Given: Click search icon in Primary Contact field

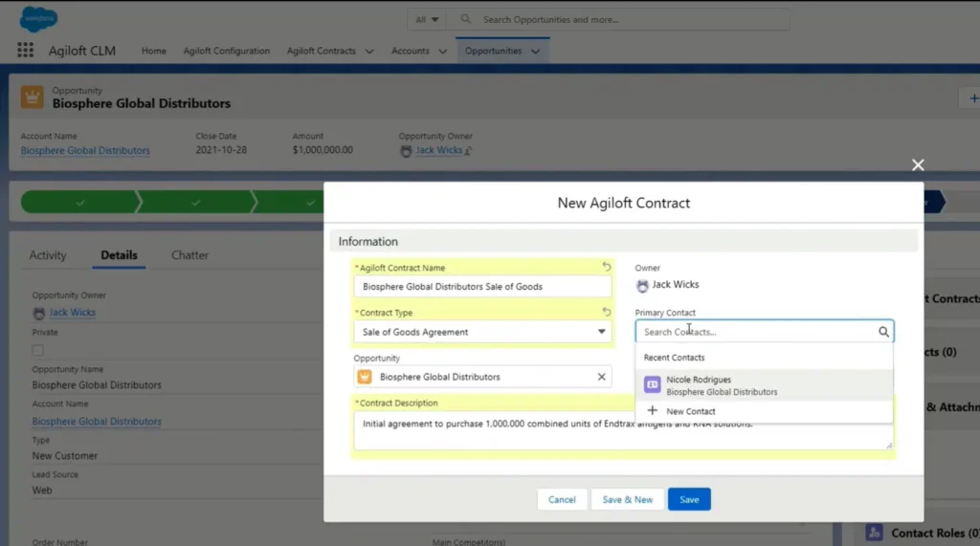Looking at the screenshot, I should point(883,332).
